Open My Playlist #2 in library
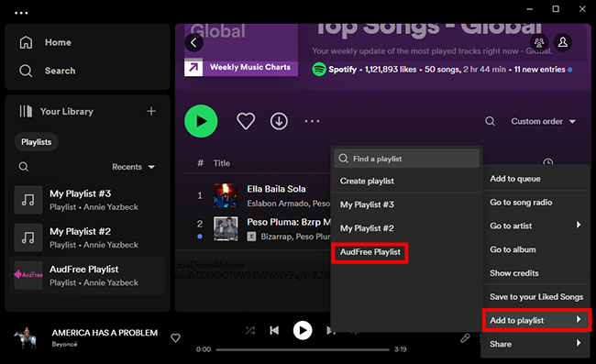This screenshot has height=364, width=596. coord(88,237)
